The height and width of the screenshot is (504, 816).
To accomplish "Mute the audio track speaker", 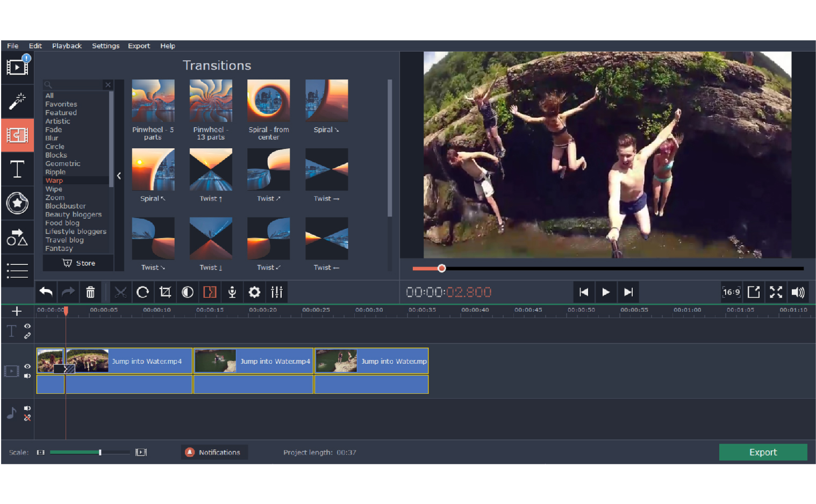I will pos(27,408).
